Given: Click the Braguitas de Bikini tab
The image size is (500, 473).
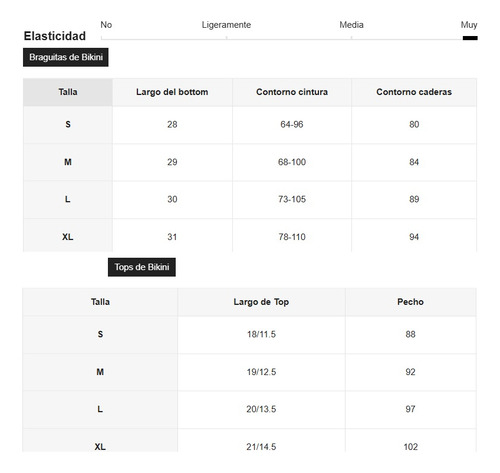Looking at the screenshot, I should point(66,57).
